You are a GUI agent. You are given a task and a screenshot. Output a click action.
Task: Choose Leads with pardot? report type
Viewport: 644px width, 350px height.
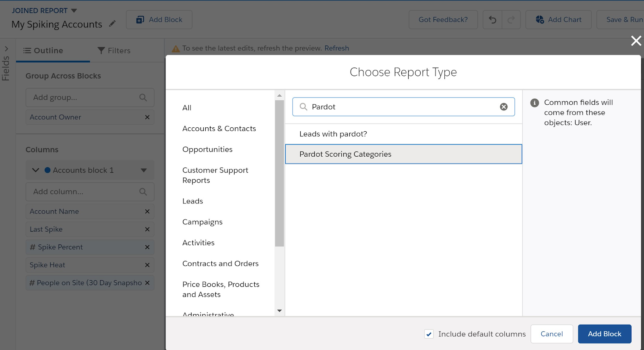tap(403, 134)
